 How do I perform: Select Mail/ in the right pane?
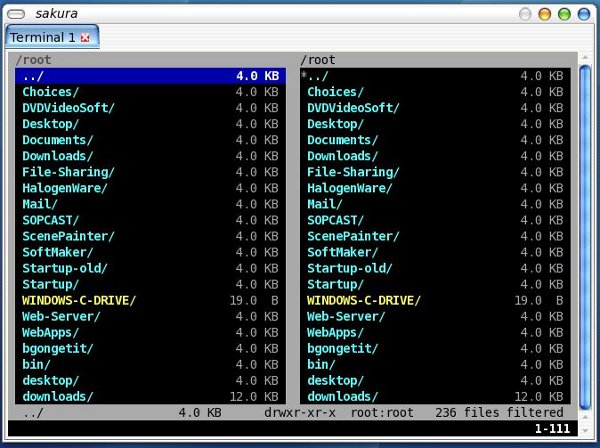[x=435, y=204]
